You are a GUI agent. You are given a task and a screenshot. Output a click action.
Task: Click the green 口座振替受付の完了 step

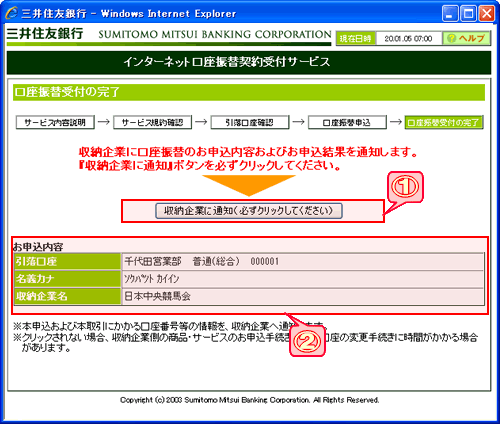pos(444,122)
